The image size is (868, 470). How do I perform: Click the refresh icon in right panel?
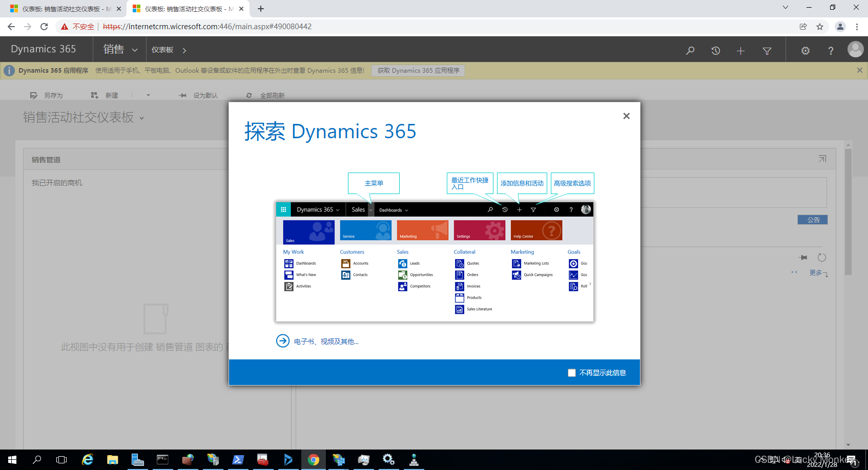point(822,258)
